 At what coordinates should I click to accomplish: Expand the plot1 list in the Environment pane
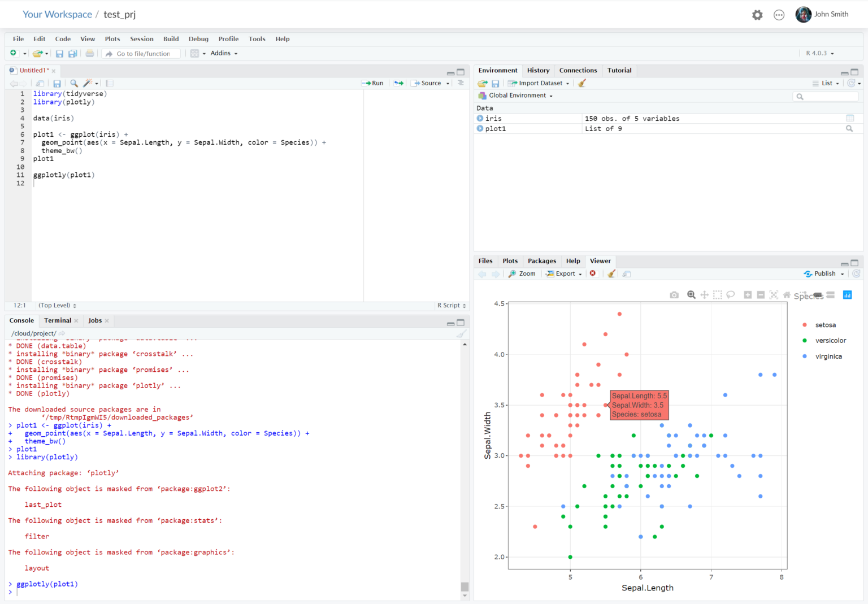(480, 128)
